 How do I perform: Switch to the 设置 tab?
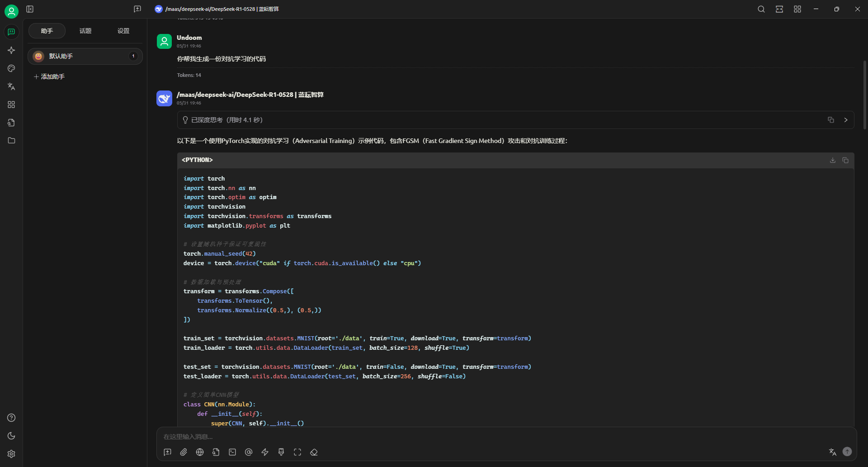(123, 31)
